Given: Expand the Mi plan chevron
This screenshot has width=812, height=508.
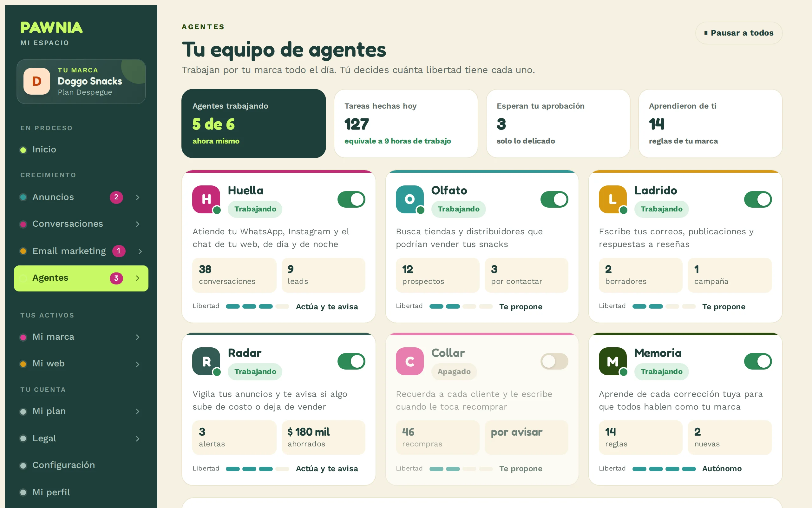Looking at the screenshot, I should coord(138,411).
